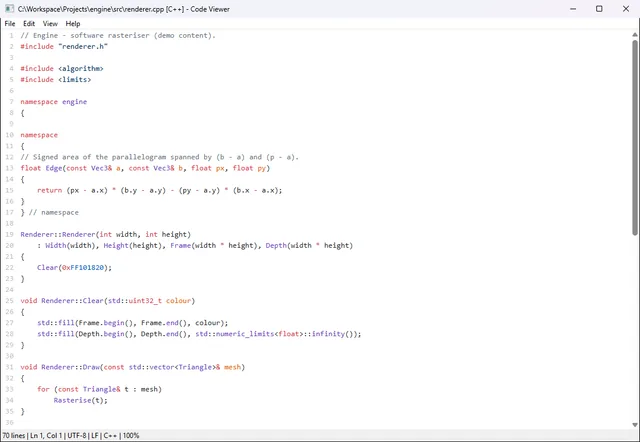Viewport: 640px width, 442px height.
Task: Open the File menu
Action: 10,24
